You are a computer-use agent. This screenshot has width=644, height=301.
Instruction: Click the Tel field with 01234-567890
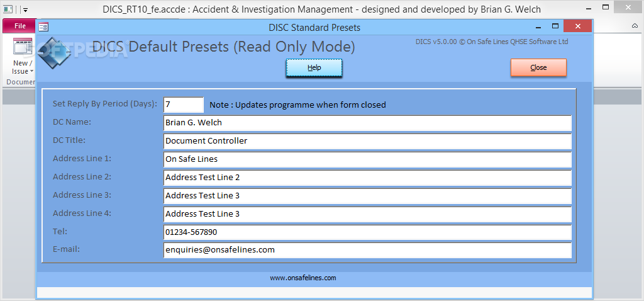pos(367,232)
